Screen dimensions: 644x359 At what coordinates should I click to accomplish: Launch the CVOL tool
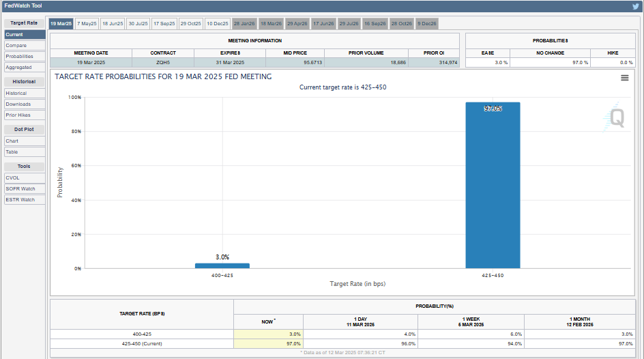(x=13, y=178)
